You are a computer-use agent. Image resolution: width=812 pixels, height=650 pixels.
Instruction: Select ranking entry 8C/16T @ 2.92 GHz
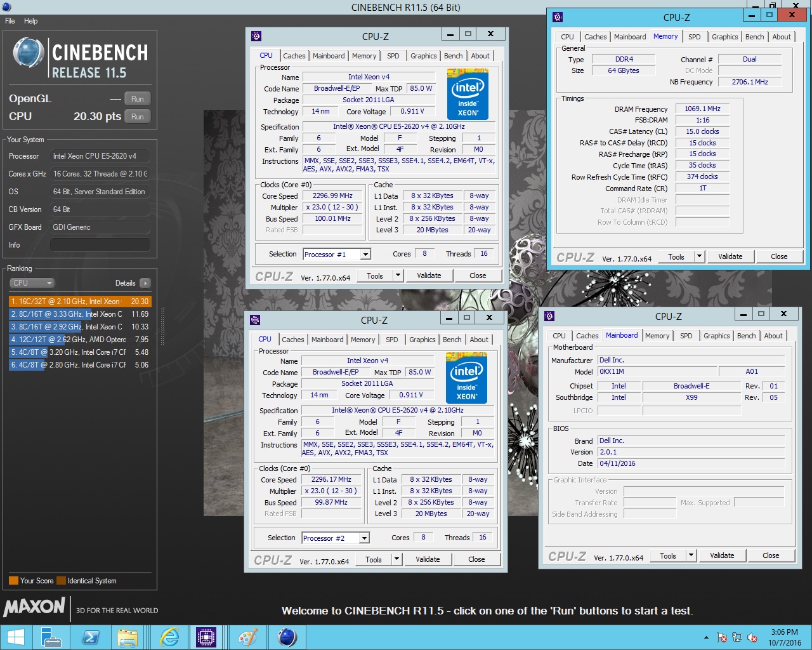pos(80,327)
